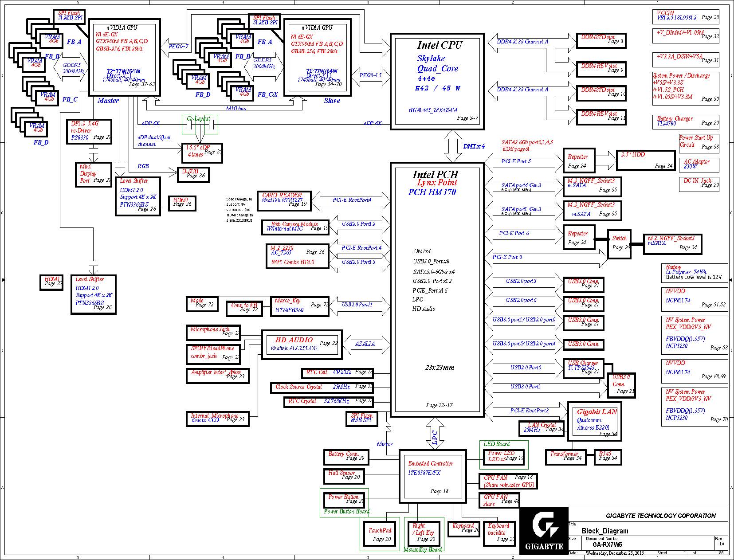The image size is (734, 560).
Task: Select the AC Adaptor 230W entry
Action: coord(699,164)
